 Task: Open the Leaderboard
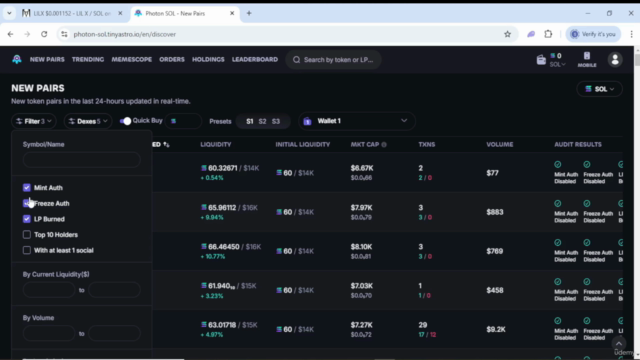point(255,60)
